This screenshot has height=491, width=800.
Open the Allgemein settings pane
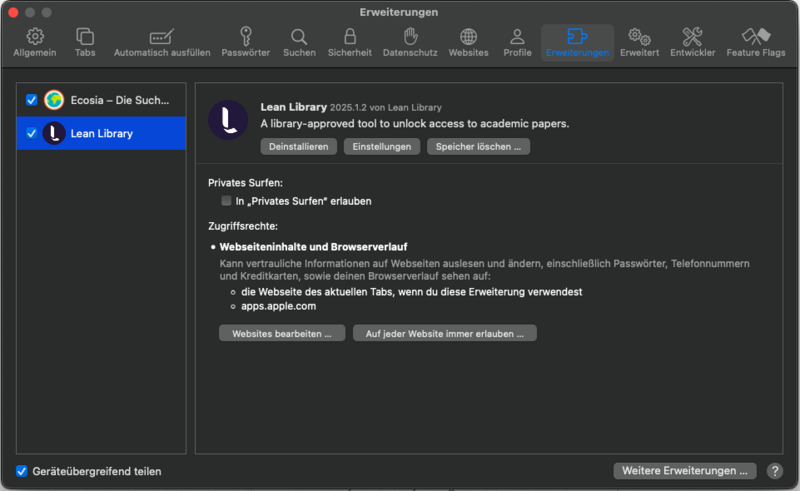(35, 42)
